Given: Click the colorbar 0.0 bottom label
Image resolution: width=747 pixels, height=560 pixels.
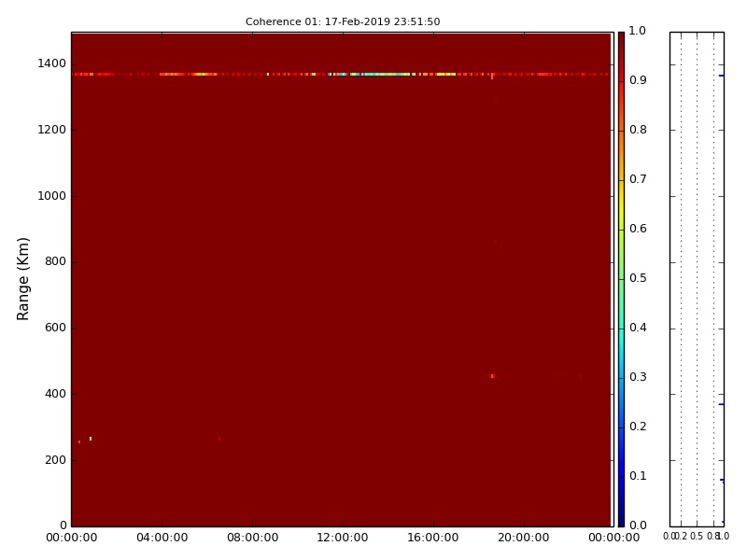Looking at the screenshot, I should 638,525.
